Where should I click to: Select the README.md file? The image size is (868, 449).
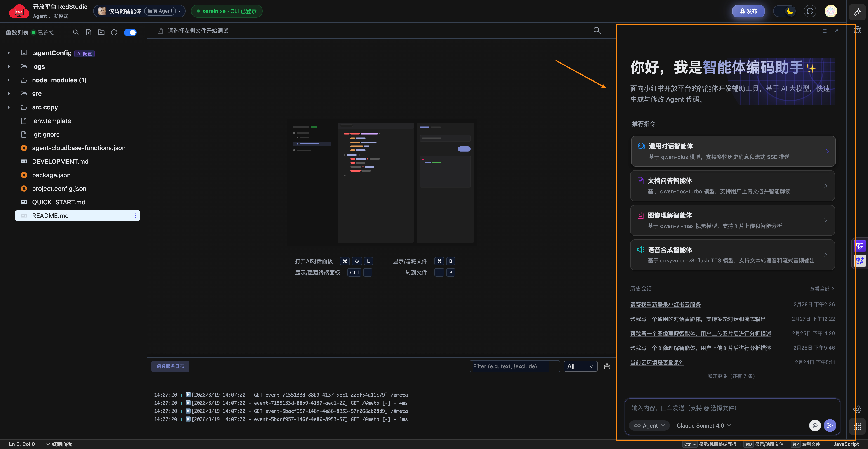point(78,216)
